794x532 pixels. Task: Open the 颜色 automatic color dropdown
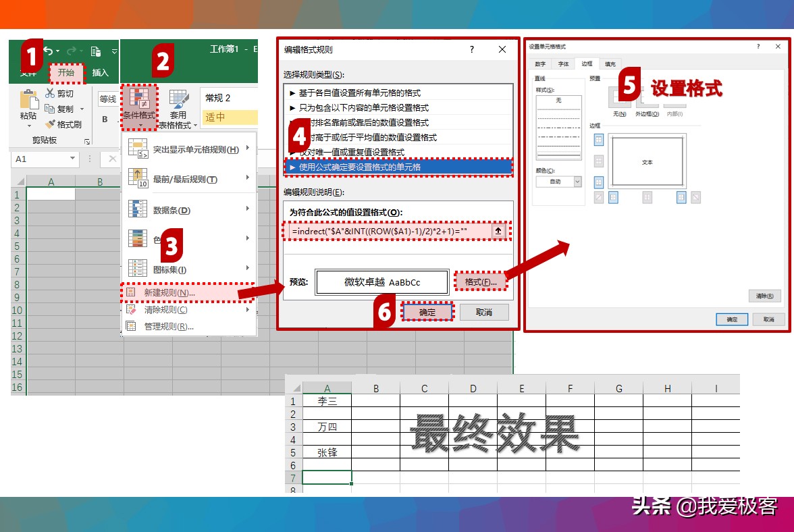[577, 182]
